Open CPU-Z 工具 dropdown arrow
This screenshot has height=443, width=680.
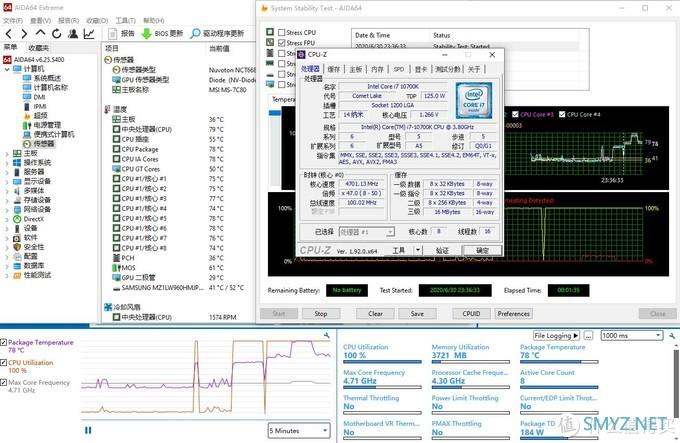pos(418,250)
